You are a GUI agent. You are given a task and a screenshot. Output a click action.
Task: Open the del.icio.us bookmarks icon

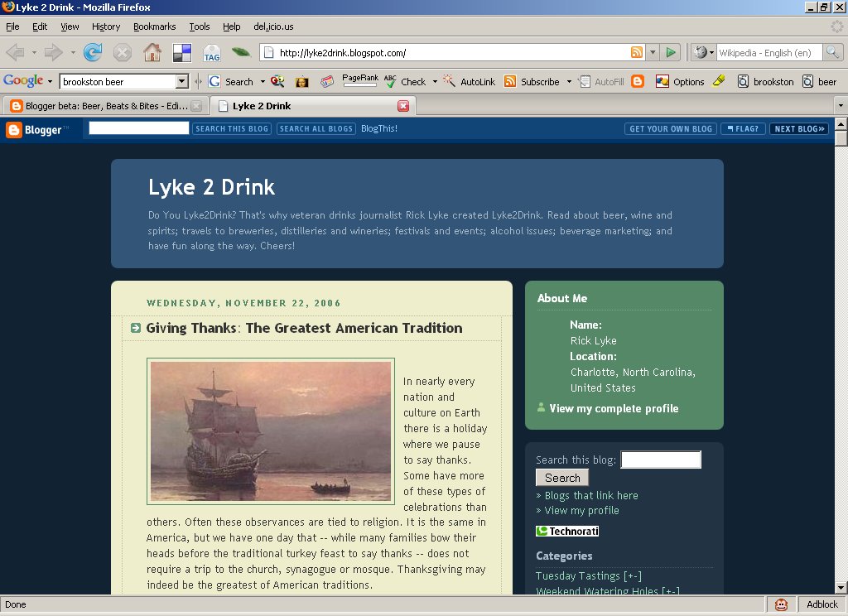coord(181,52)
